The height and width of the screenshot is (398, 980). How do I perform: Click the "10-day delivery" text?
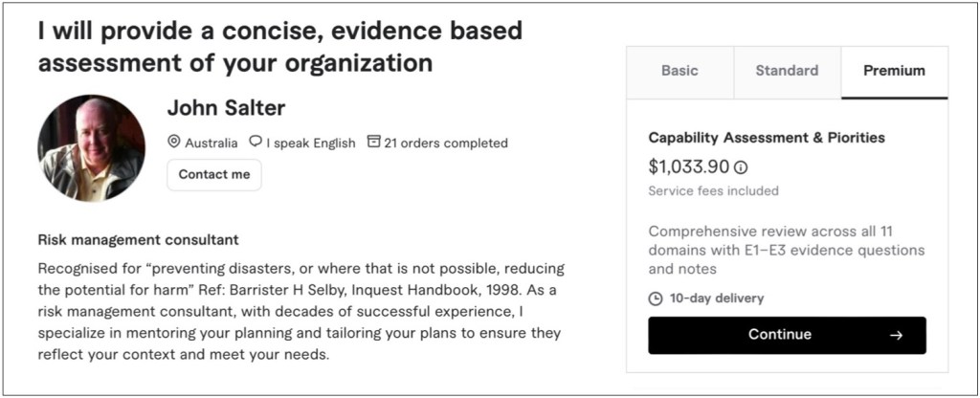(x=717, y=298)
